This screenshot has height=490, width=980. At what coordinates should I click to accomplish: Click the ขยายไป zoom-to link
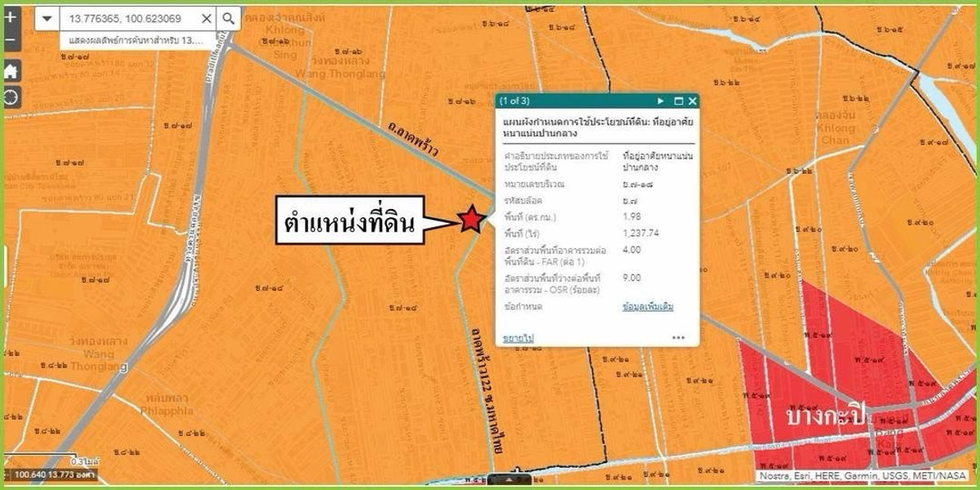click(519, 337)
